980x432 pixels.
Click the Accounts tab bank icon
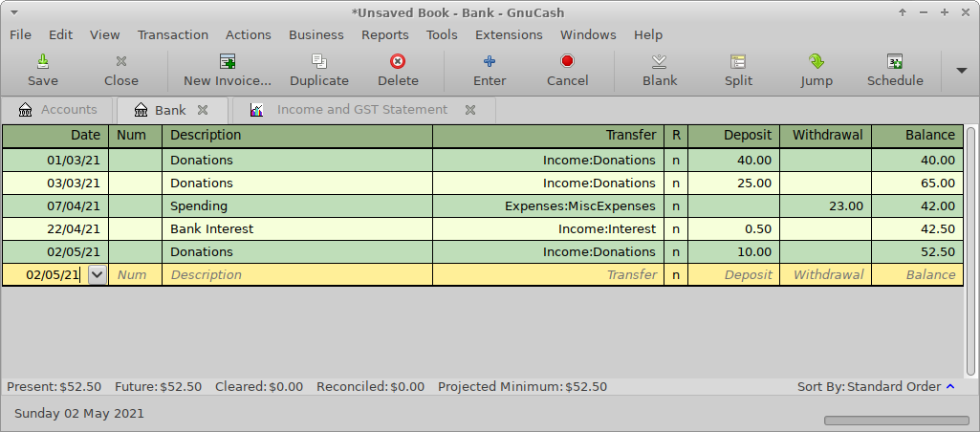click(x=26, y=110)
